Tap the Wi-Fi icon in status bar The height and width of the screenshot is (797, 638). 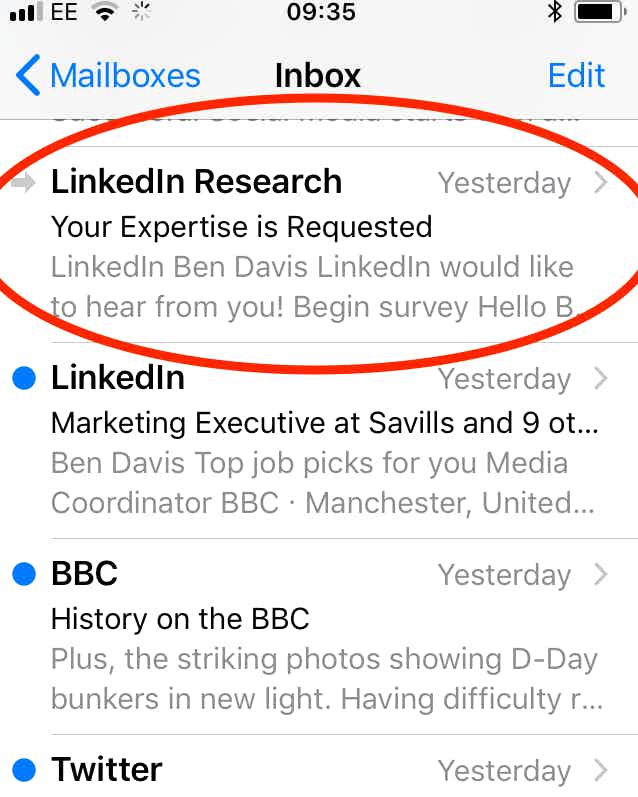pyautogui.click(x=103, y=13)
